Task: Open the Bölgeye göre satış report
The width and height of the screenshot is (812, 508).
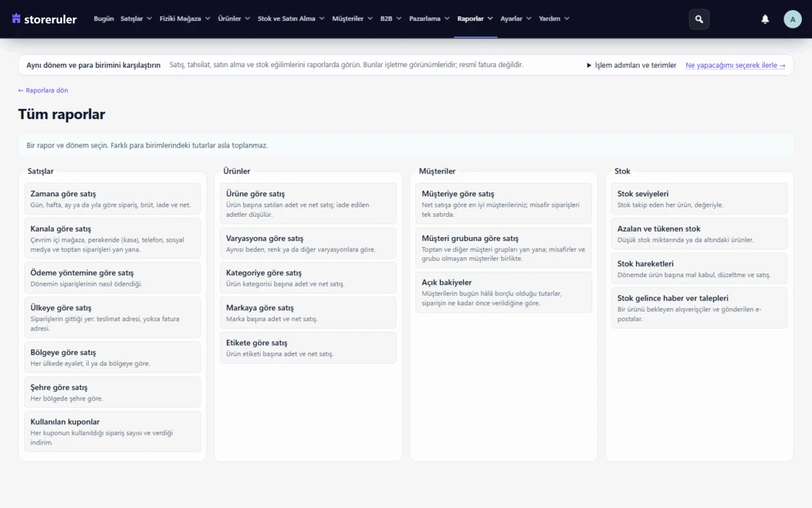Action: [112, 358]
